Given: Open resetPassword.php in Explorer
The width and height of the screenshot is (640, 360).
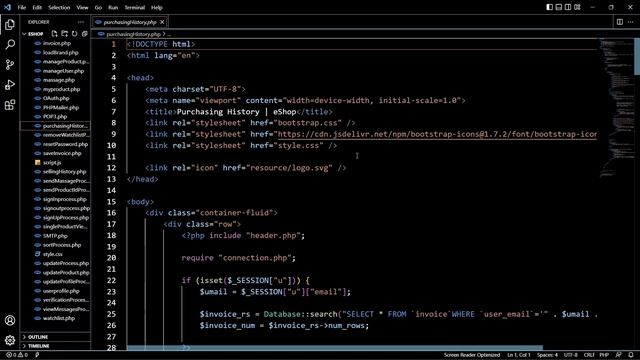Looking at the screenshot, I should [x=65, y=144].
